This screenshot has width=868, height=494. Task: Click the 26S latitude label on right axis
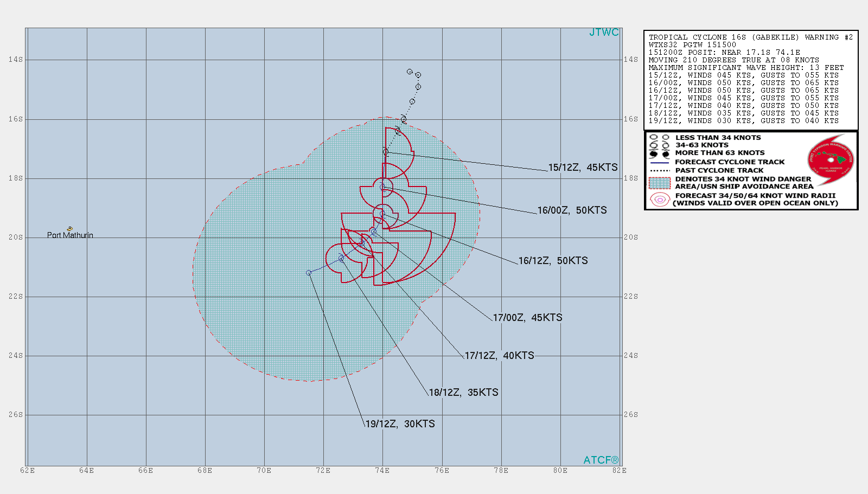coord(630,415)
